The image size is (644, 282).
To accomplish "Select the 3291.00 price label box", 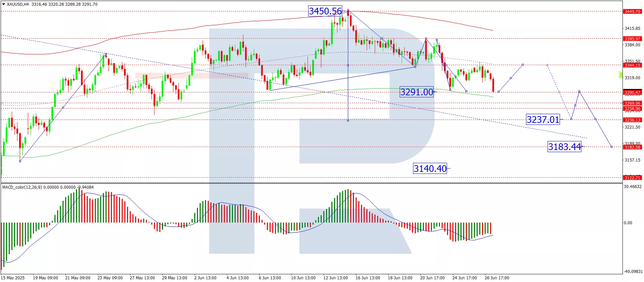I will tap(416, 92).
